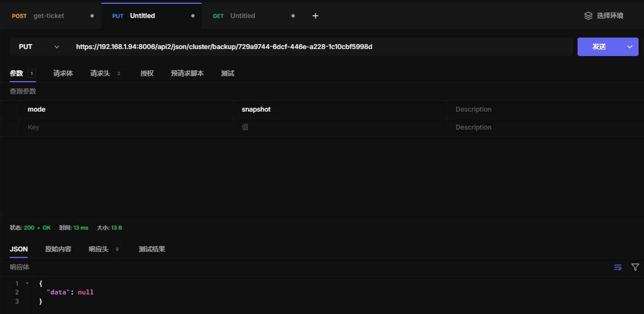Expand the arrow next to 发送 button
644x314 pixels.
coord(630,47)
